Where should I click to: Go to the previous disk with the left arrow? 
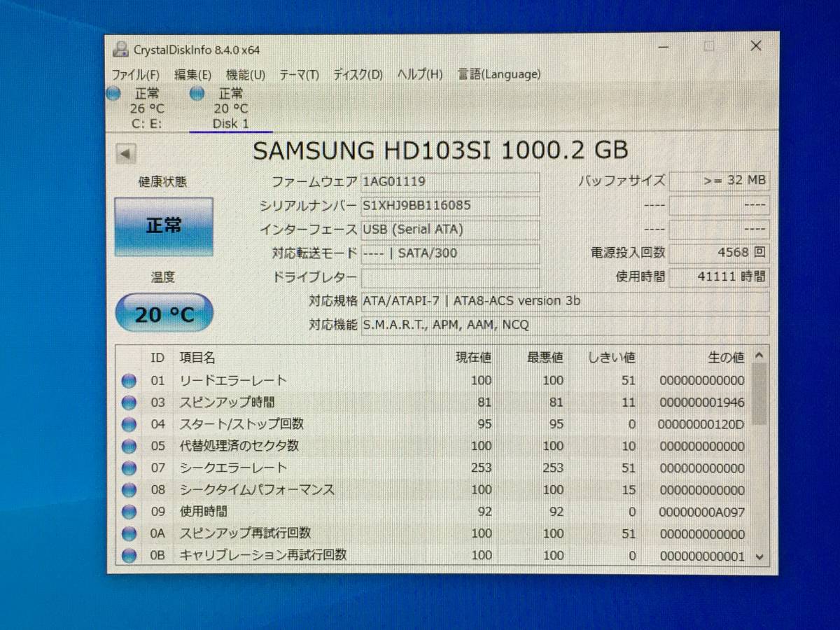[x=126, y=154]
